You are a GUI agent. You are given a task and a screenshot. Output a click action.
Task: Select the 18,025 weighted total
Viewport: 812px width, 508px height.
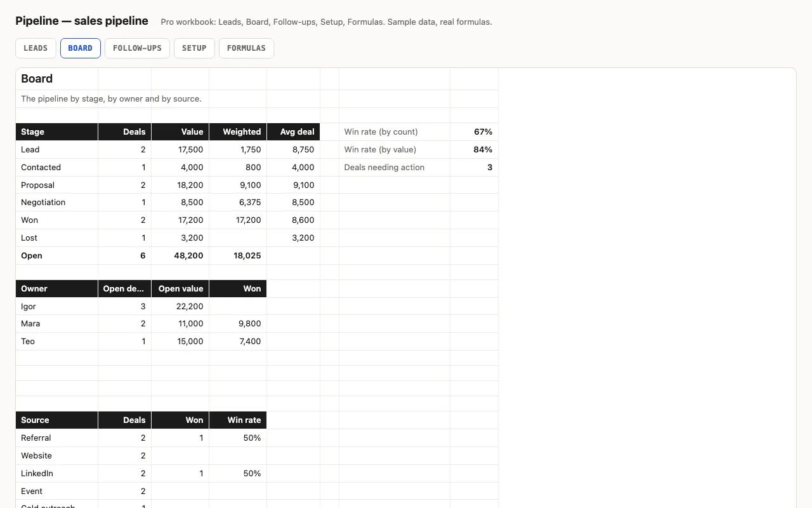click(x=238, y=256)
